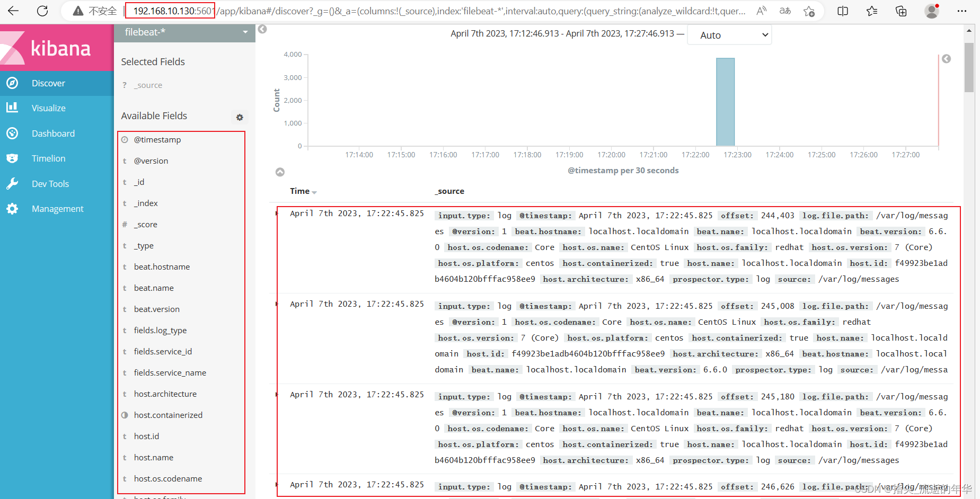The height and width of the screenshot is (499, 980).
Task: Expand the log row with offset 245,008
Action: click(277, 304)
